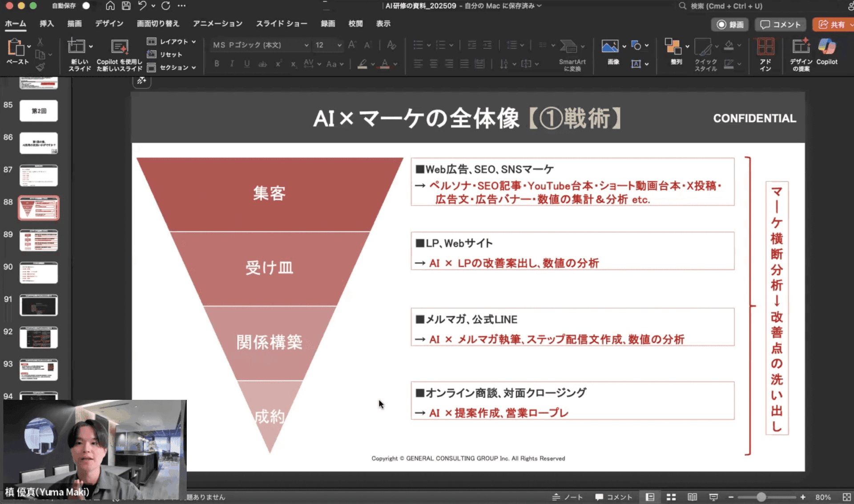Insert a 新しいスライド (new slide)
The image size is (854, 504).
pos(78,52)
